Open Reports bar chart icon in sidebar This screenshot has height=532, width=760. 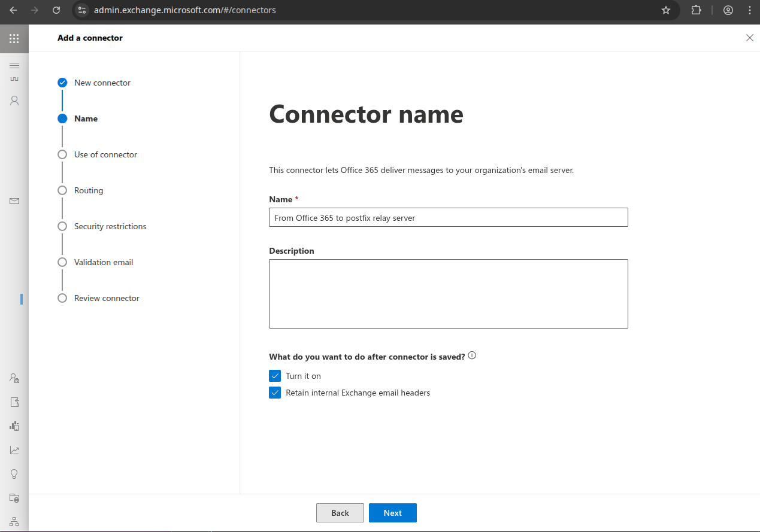[x=14, y=426]
